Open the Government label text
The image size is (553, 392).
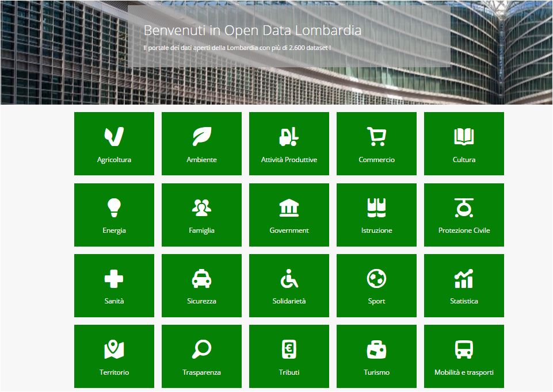tap(289, 230)
